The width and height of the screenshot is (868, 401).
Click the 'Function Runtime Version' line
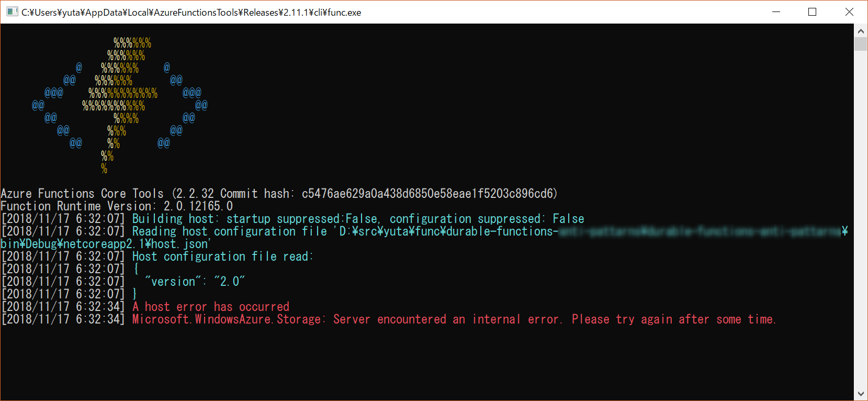pyautogui.click(x=117, y=206)
